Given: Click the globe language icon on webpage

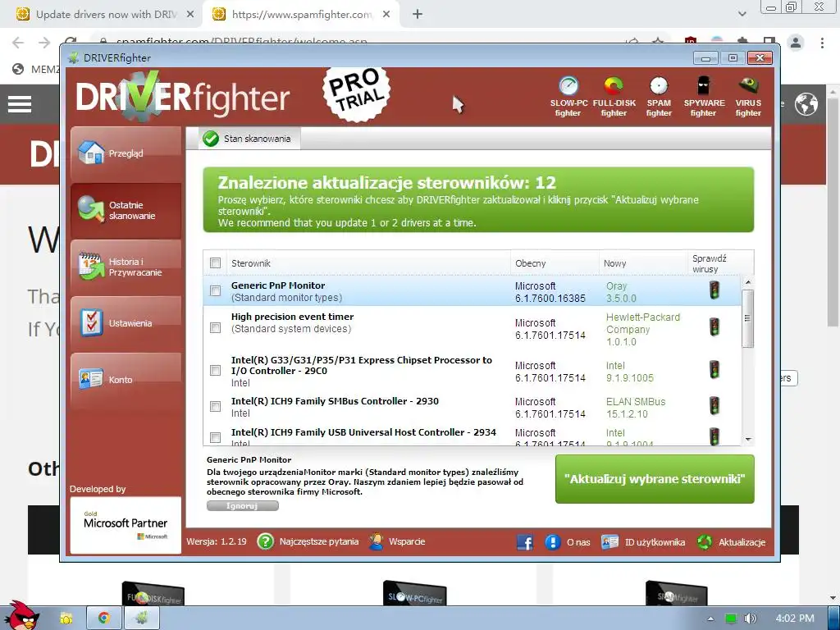Looking at the screenshot, I should click(x=806, y=104).
